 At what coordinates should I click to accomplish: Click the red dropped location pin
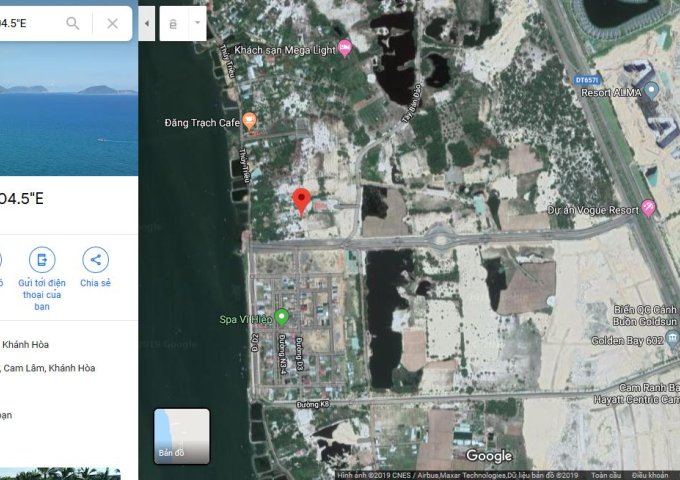point(301,202)
